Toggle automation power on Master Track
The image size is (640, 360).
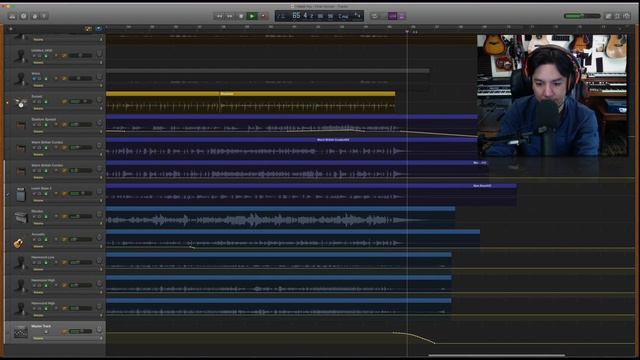[64, 331]
